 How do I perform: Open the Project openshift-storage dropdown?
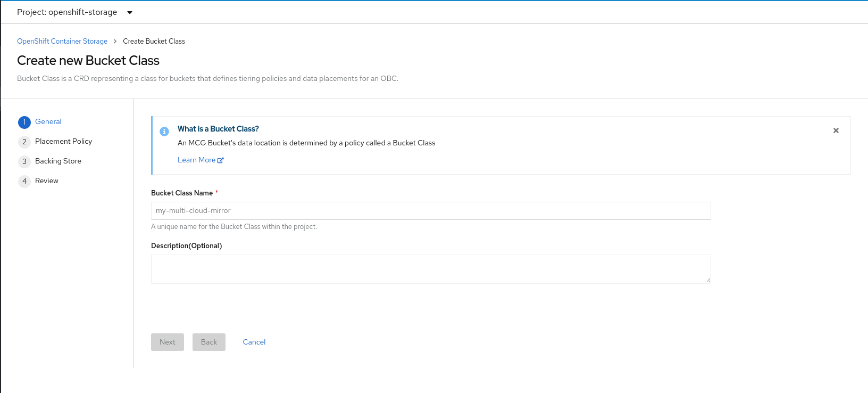[75, 12]
